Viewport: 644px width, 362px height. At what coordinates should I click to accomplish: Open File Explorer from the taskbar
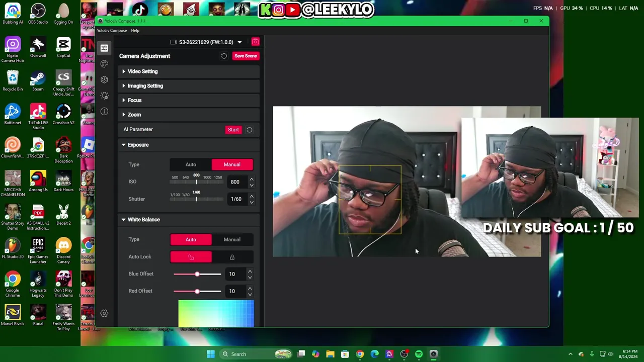(x=331, y=354)
